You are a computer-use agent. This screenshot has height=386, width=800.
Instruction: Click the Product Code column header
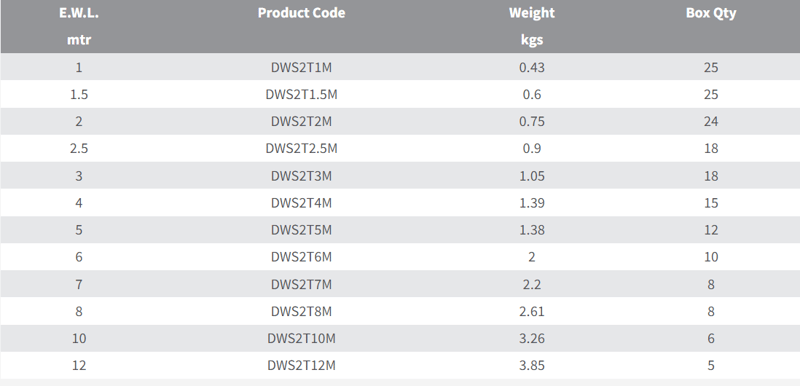(x=301, y=13)
